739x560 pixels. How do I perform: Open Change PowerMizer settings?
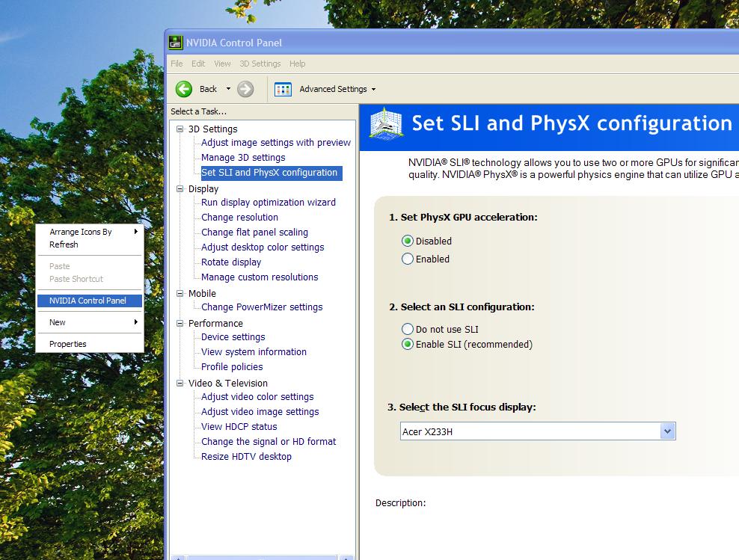tap(262, 307)
